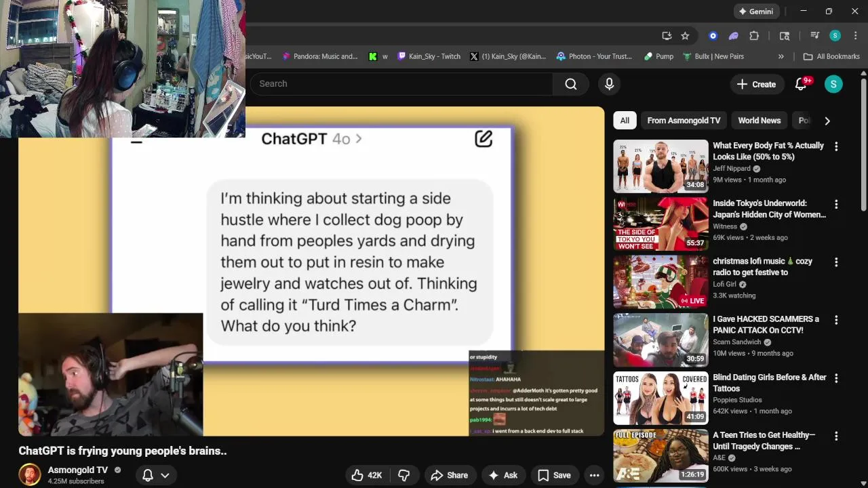Open Chrome profile avatar S
The width and height of the screenshot is (868, 488).
point(835,36)
